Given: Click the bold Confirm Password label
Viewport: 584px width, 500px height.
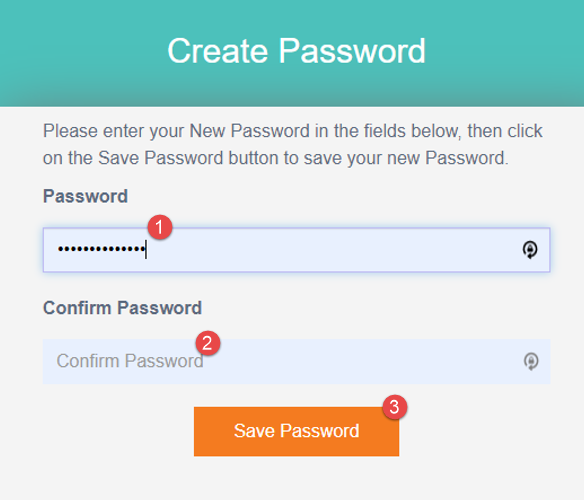Looking at the screenshot, I should [x=122, y=308].
